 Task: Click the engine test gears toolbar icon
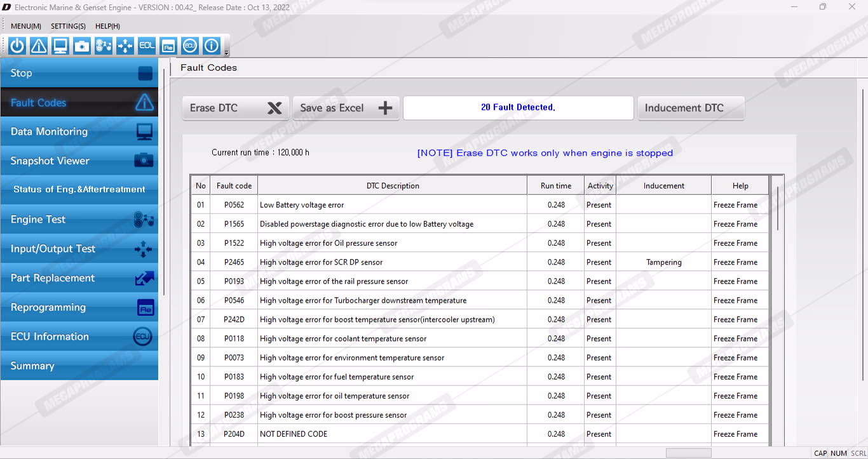[104, 46]
